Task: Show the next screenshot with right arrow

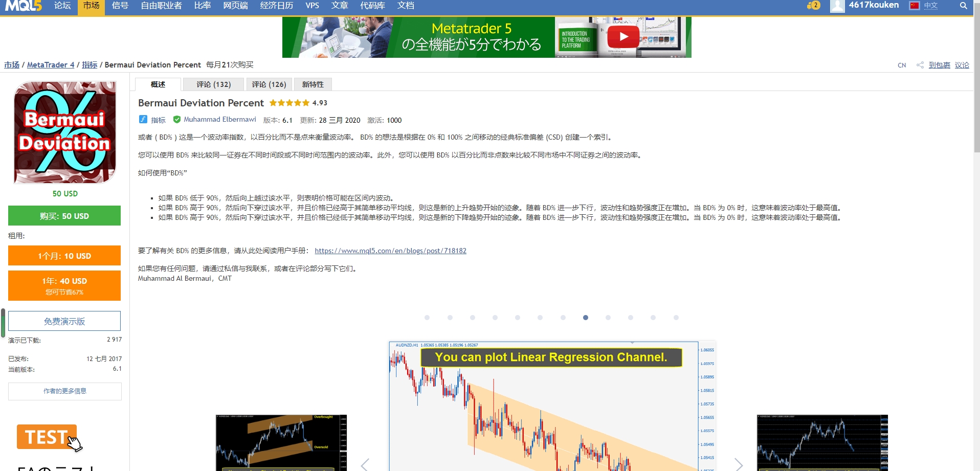Action: pos(739,464)
